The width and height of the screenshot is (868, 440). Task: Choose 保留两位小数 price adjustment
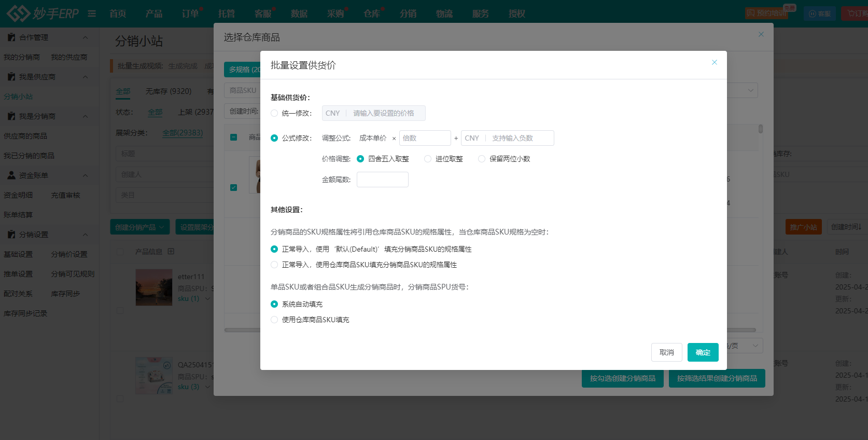point(482,159)
